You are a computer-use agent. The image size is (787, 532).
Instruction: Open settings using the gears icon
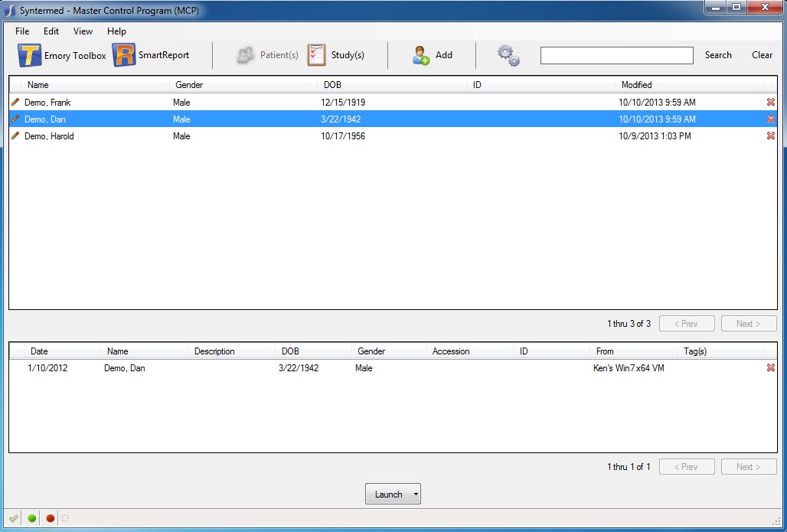508,55
